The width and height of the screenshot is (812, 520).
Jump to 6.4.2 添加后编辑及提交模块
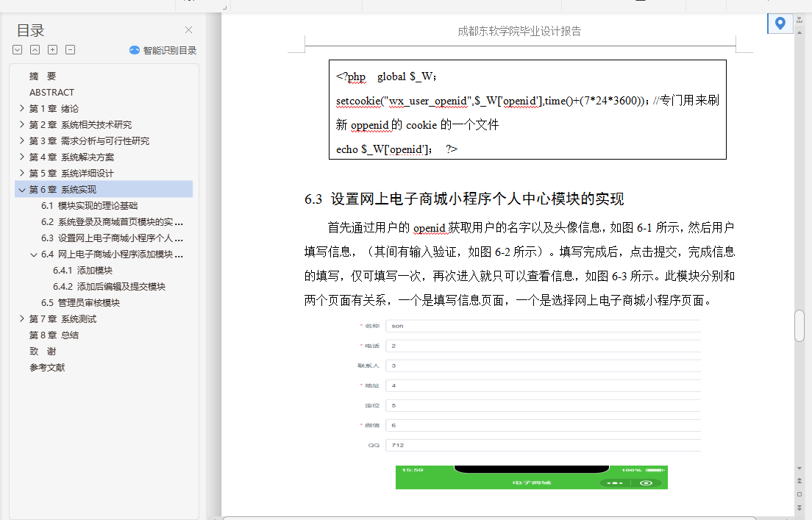coord(109,286)
